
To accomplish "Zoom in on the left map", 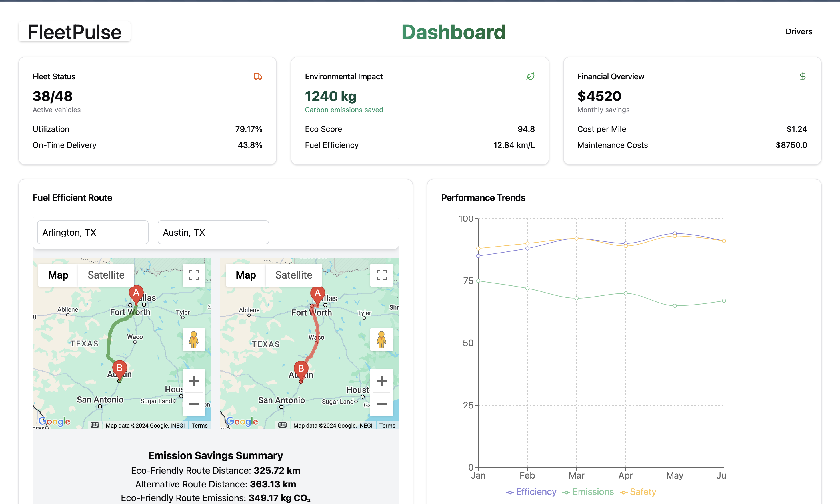I will point(194,381).
